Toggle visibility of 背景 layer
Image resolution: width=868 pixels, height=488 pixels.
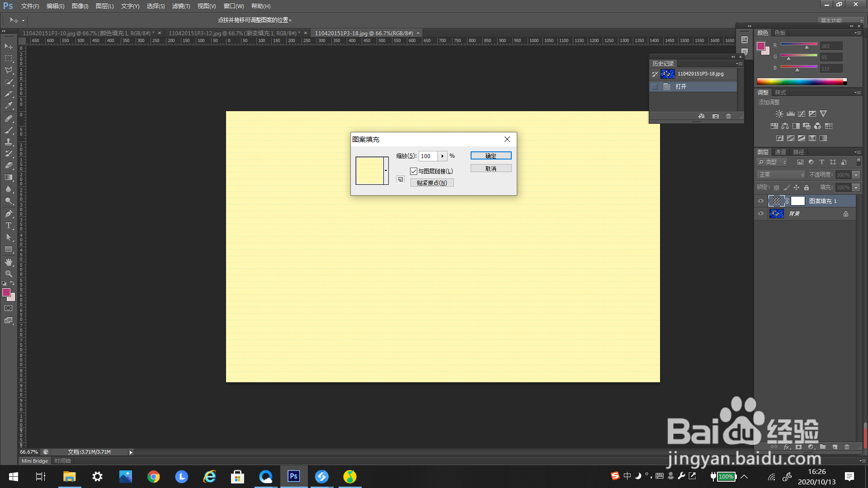click(x=761, y=214)
